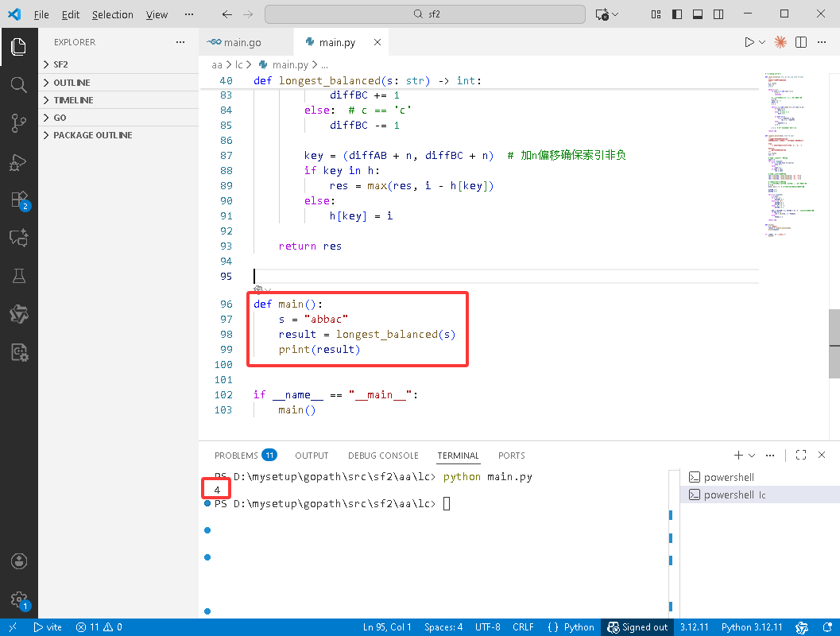Click the code minimap preview
The width and height of the screenshot is (840, 636).
click(x=789, y=155)
